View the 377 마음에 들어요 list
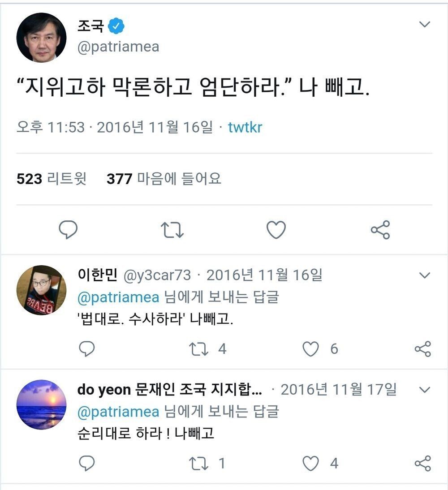This screenshot has width=448, height=490. (164, 179)
